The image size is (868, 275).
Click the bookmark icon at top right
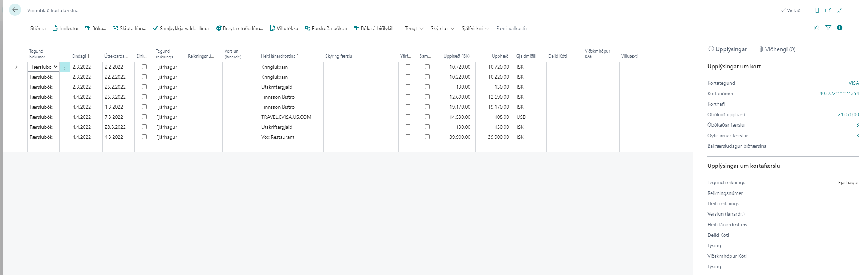click(x=817, y=10)
